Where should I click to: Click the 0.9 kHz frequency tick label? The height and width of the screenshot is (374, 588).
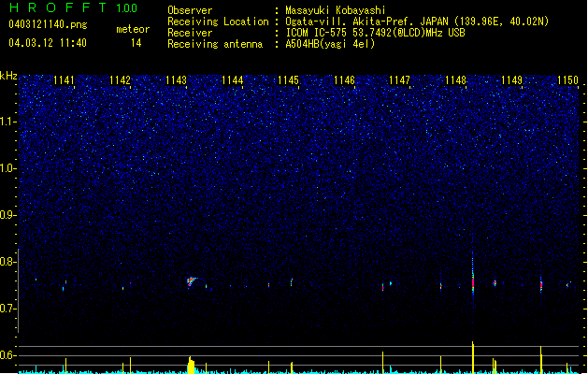click(7, 215)
